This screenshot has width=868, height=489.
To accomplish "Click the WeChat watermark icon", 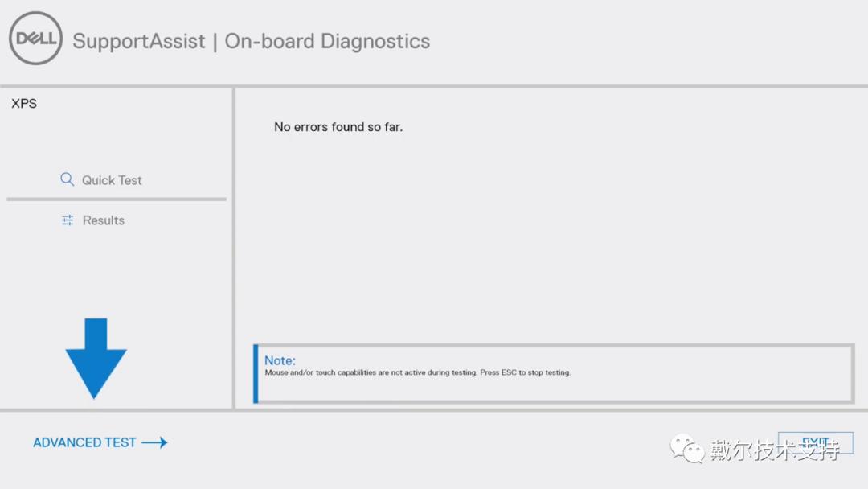I will (x=687, y=449).
